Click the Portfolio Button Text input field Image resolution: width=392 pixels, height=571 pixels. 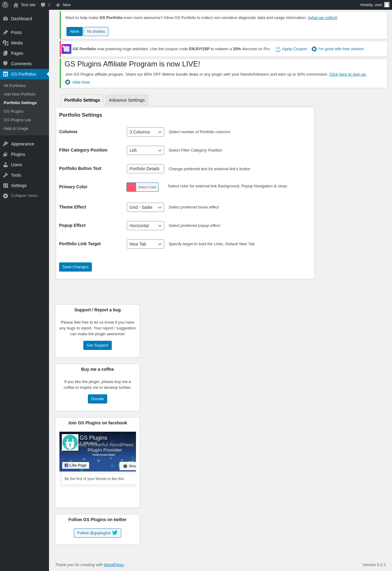pyautogui.click(x=145, y=169)
